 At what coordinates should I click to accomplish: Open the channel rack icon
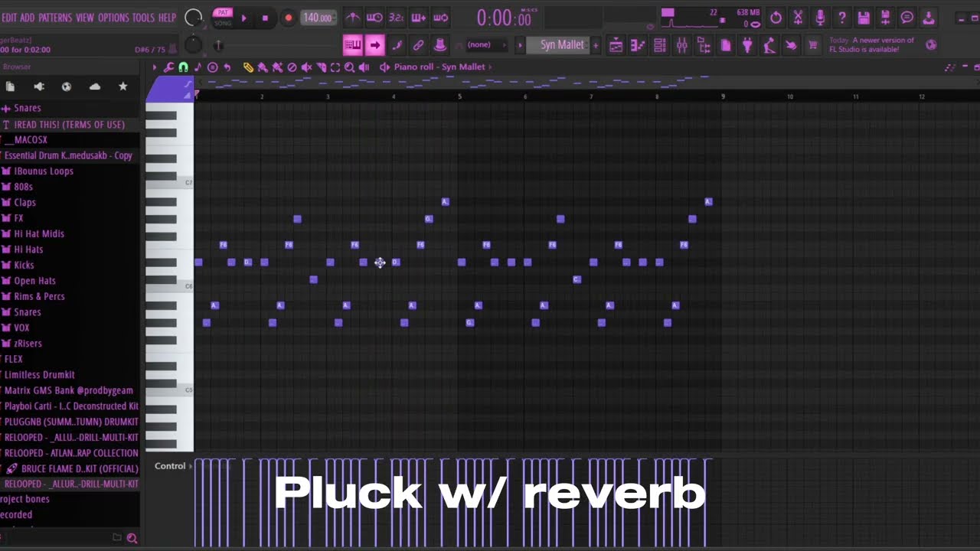(x=659, y=46)
